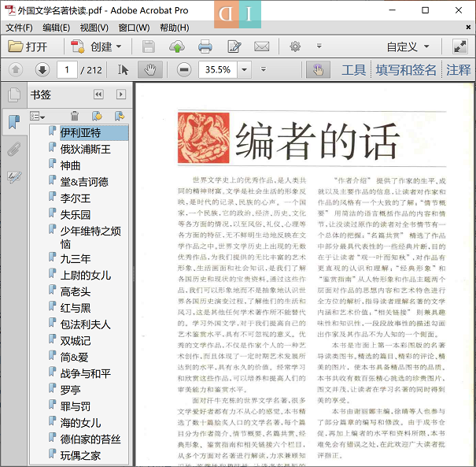Select the 红与黑 bookmark
The height and width of the screenshot is (467, 476).
[76, 308]
